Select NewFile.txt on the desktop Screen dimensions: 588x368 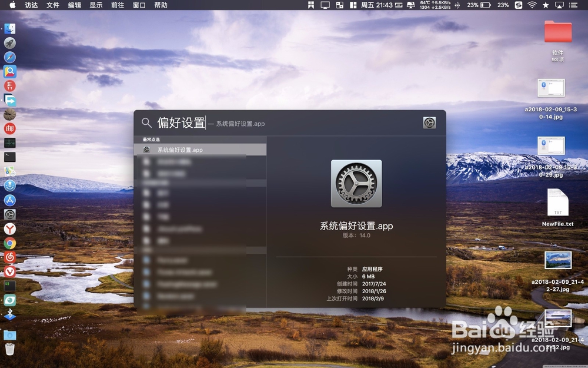[557, 207]
